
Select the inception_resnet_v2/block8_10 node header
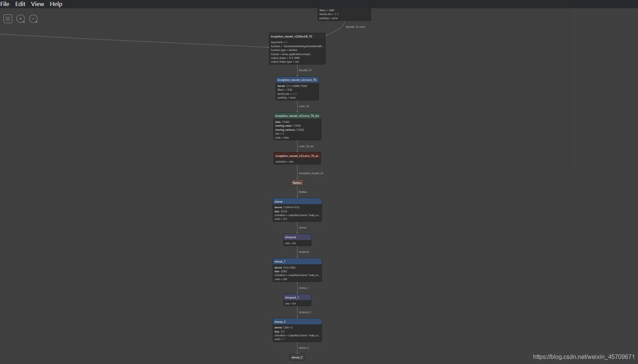point(297,36)
